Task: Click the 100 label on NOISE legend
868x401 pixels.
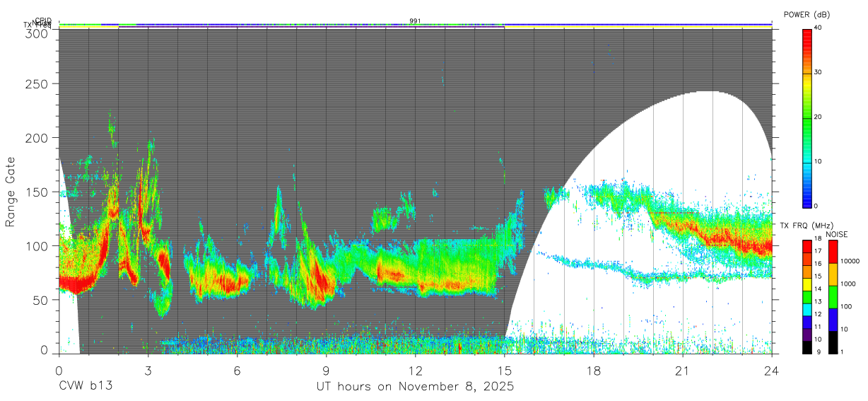Action: [846, 307]
